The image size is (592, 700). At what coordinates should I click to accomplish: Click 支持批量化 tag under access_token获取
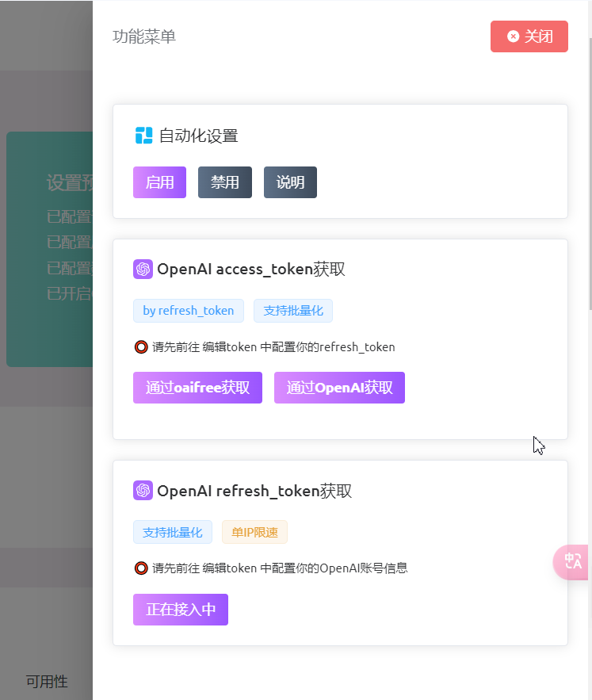tap(293, 311)
